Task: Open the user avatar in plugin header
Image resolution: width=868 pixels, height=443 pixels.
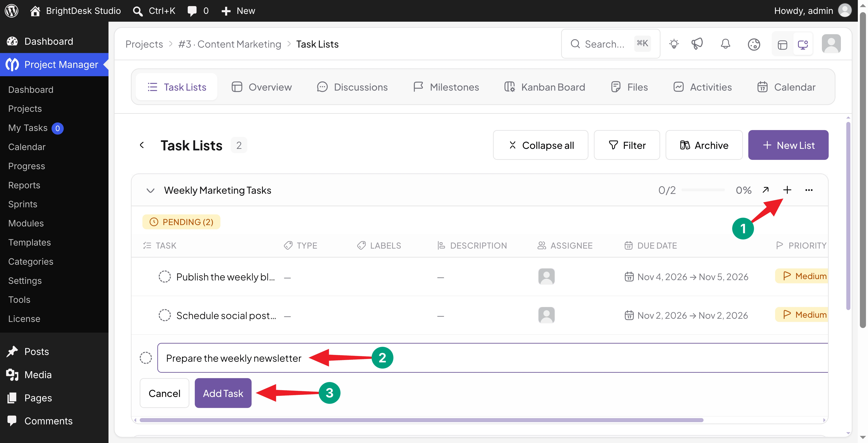Action: tap(831, 44)
